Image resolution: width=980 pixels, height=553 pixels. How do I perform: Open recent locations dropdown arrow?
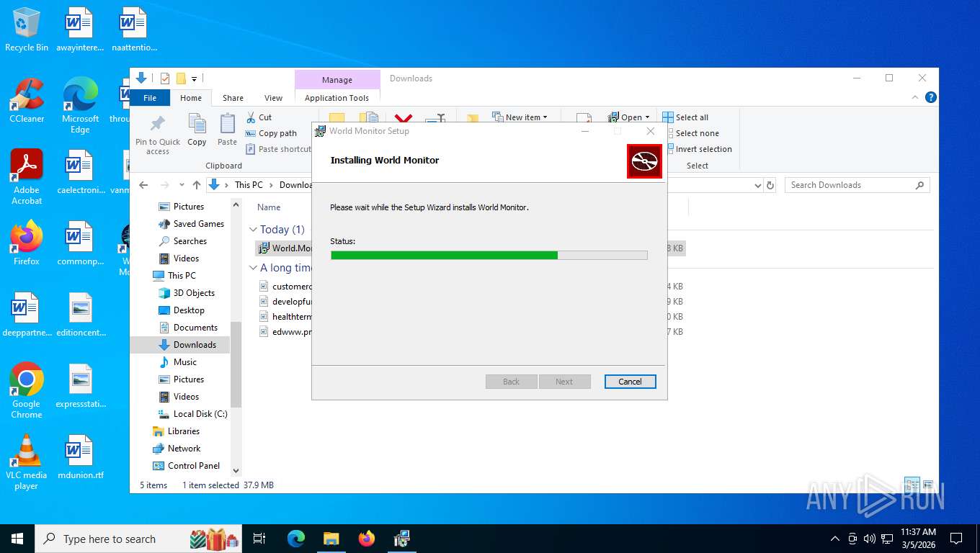tap(182, 185)
